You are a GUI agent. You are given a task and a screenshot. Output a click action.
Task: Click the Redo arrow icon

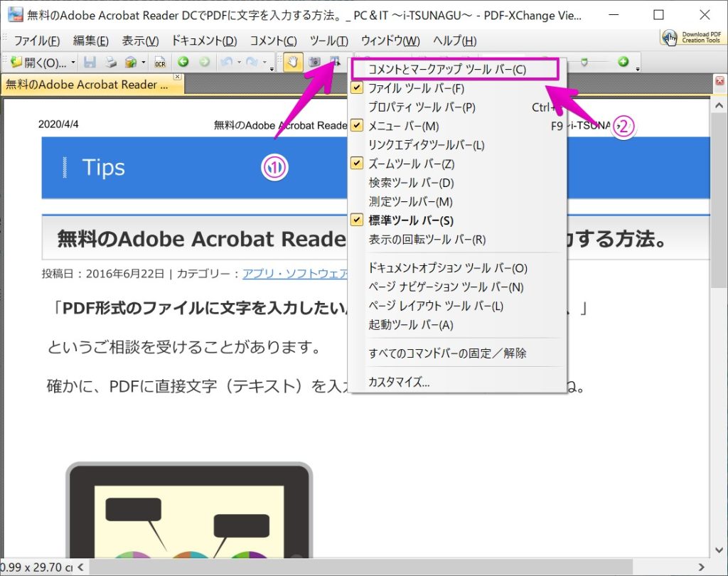(252, 62)
